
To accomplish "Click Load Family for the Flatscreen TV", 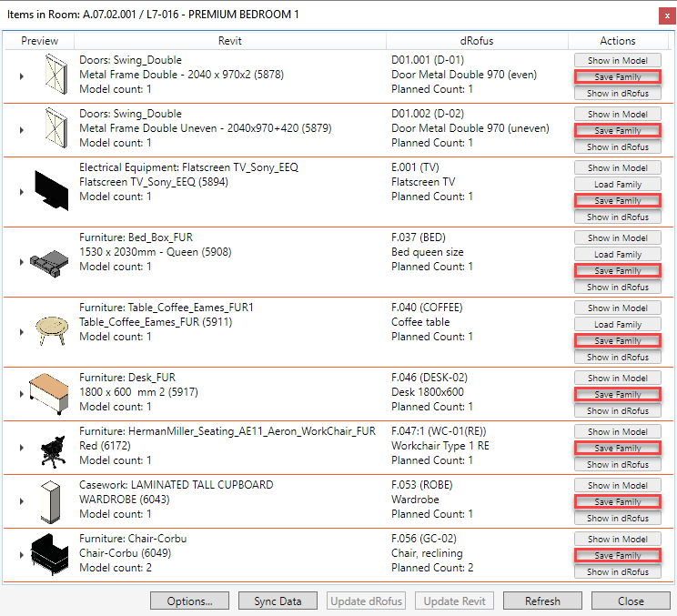I will pyautogui.click(x=617, y=185).
